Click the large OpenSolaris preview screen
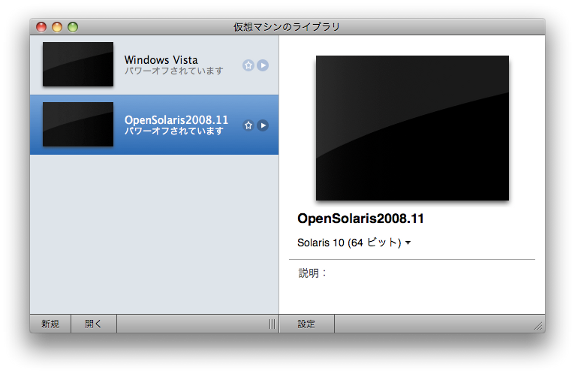Image resolution: width=575 pixels, height=374 pixels. [x=412, y=128]
